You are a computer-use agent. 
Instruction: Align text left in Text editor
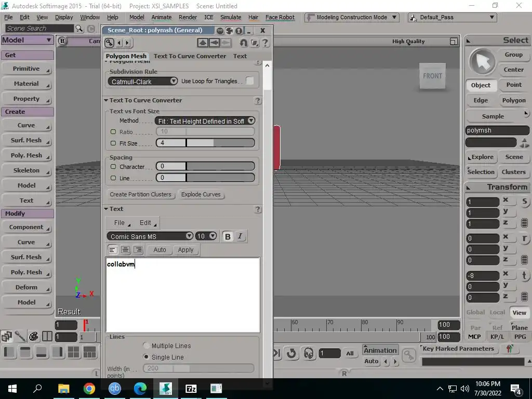[112, 250]
